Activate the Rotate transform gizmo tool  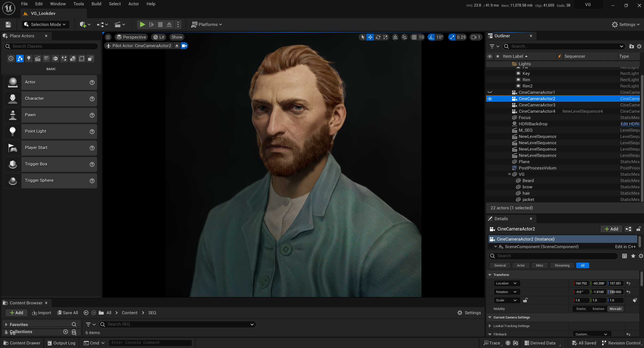coord(378,37)
